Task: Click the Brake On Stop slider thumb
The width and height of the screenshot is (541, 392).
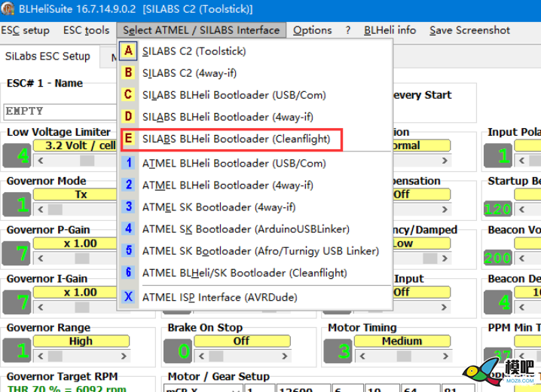Action: [x=216, y=356]
